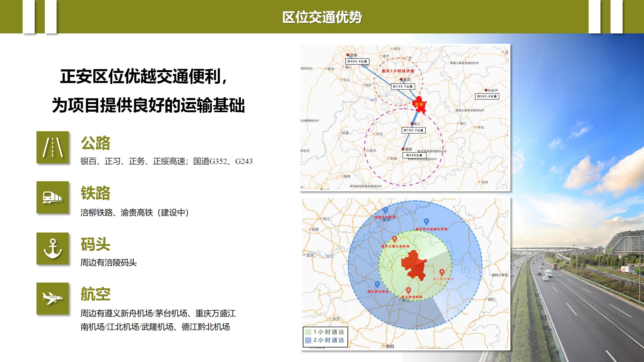Click the Qianjiang Wulingshan airport blue pin
This screenshot has height=362, width=644.
pyautogui.click(x=426, y=221)
